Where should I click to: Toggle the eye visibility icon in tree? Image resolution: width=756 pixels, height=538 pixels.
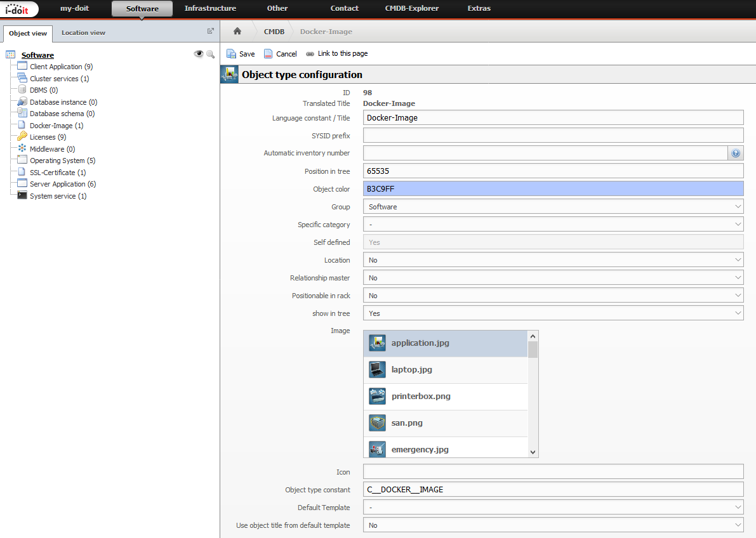[198, 54]
